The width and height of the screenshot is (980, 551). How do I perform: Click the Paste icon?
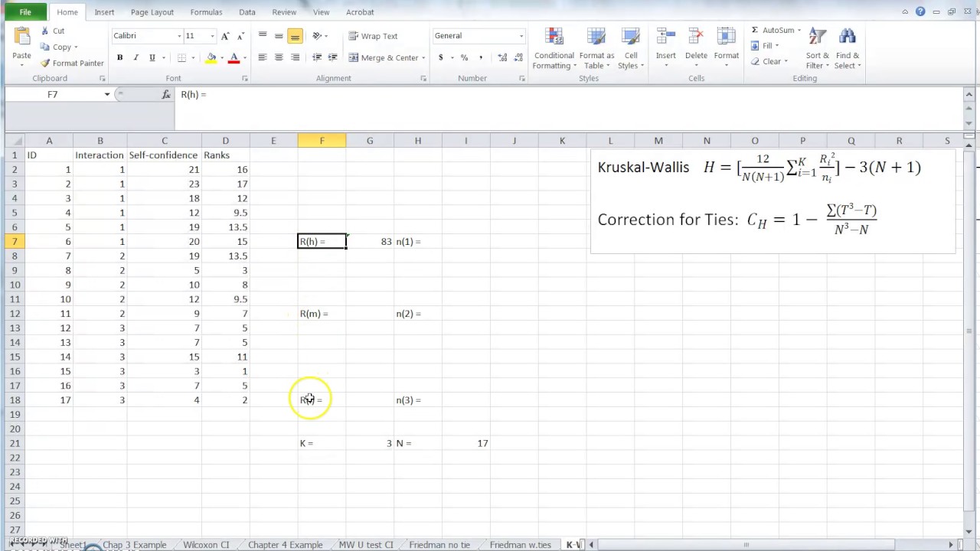(x=21, y=38)
